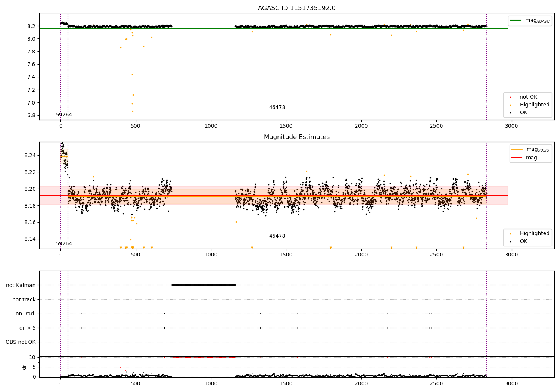
Task: Click the 7.0 y-axis tick label
Action: point(31,103)
